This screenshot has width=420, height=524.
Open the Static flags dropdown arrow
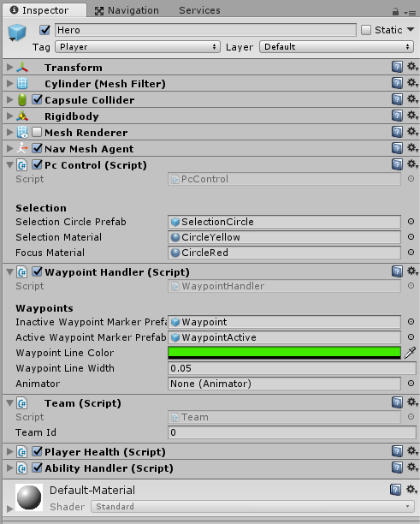411,30
